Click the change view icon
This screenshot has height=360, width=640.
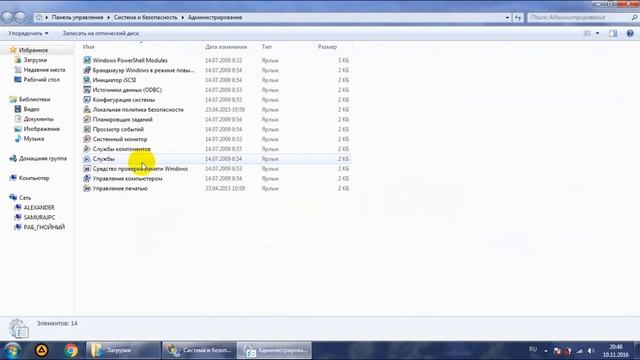587,33
